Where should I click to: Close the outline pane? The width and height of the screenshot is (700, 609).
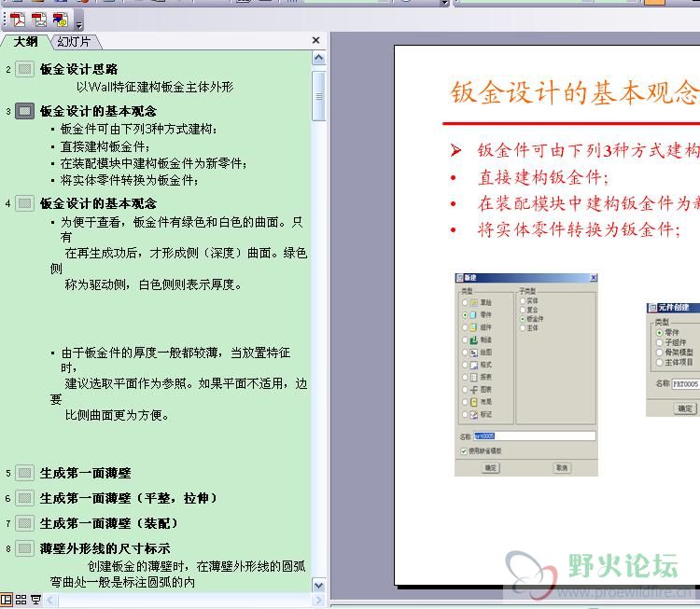coord(316,41)
